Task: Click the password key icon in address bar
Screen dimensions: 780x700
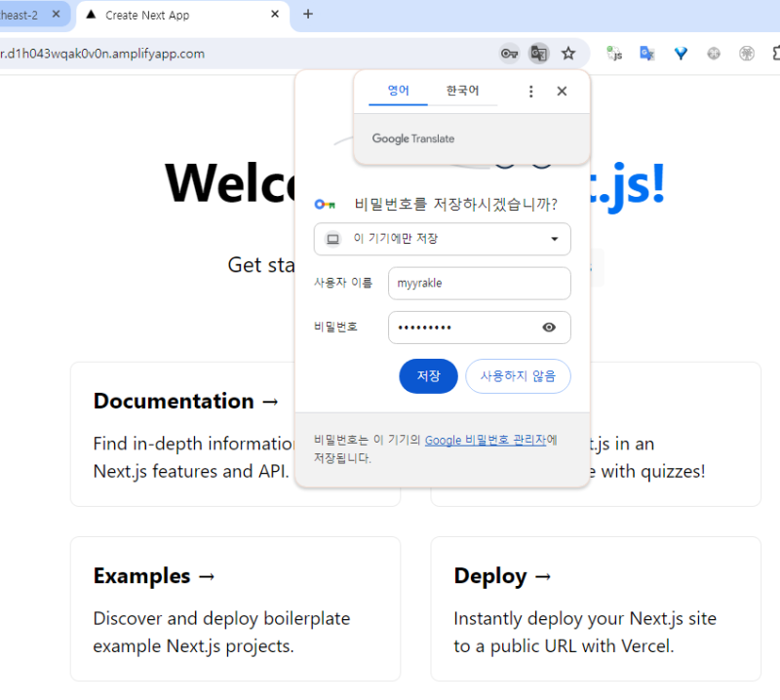Action: click(509, 54)
